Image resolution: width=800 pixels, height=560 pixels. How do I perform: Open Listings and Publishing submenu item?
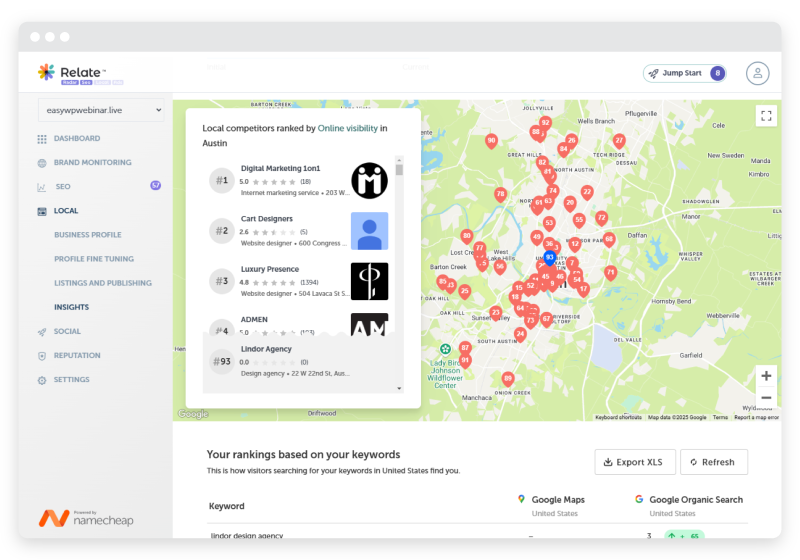[103, 283]
